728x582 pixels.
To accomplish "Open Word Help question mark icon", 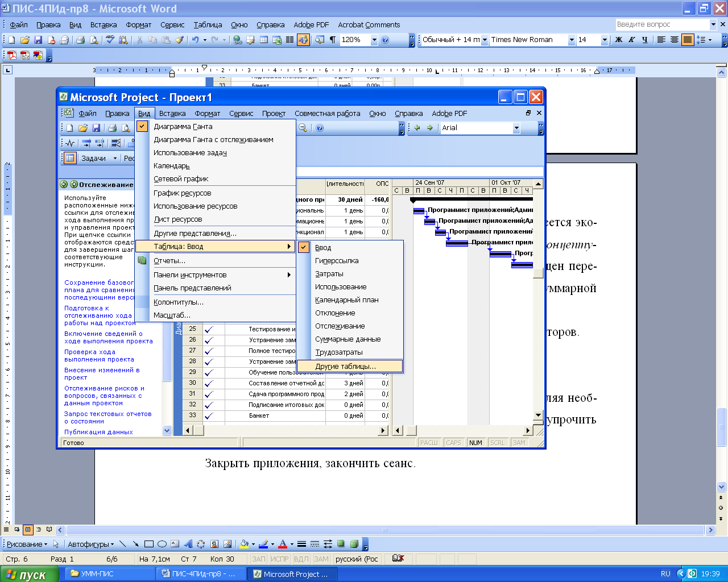I will (385, 40).
